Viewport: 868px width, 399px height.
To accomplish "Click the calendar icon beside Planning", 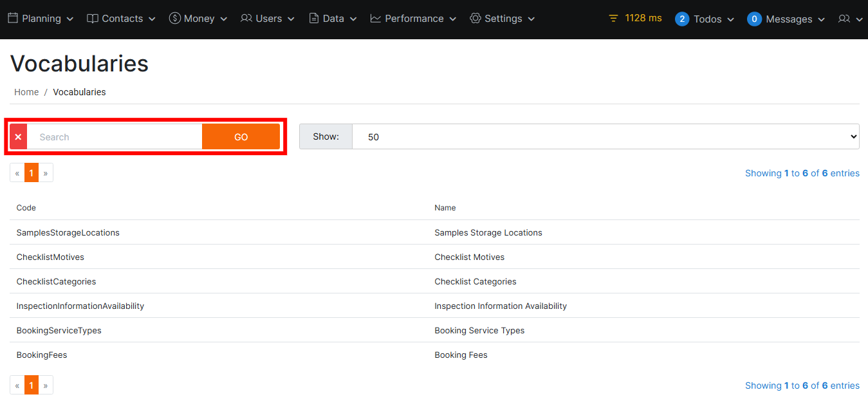I will 13,19.
